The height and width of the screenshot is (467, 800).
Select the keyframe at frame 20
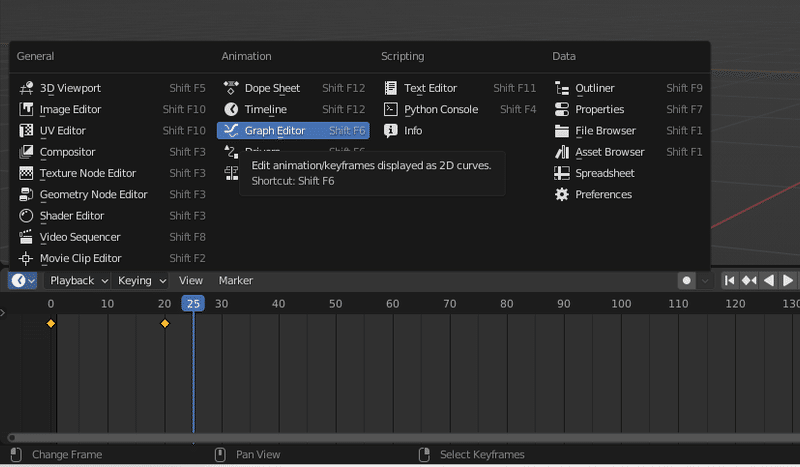tap(165, 323)
